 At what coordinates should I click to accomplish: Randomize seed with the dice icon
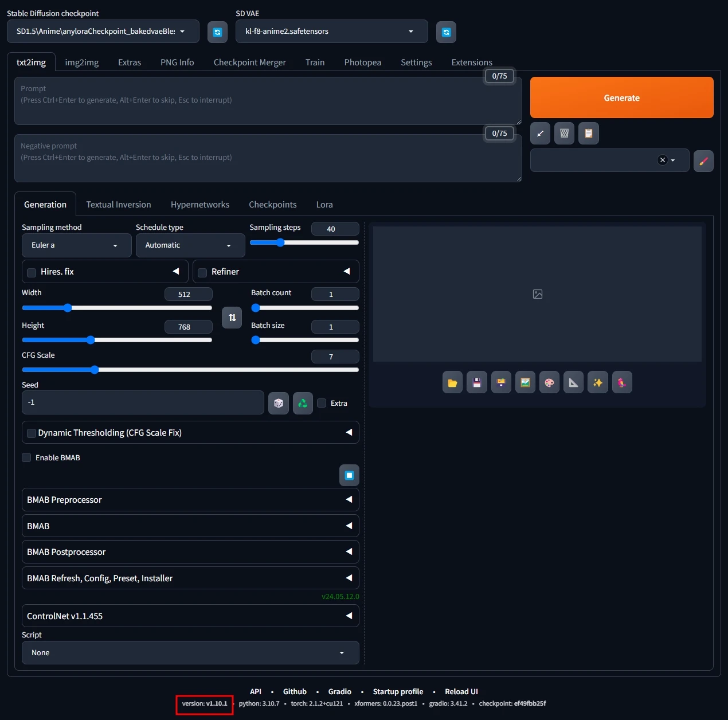click(279, 403)
